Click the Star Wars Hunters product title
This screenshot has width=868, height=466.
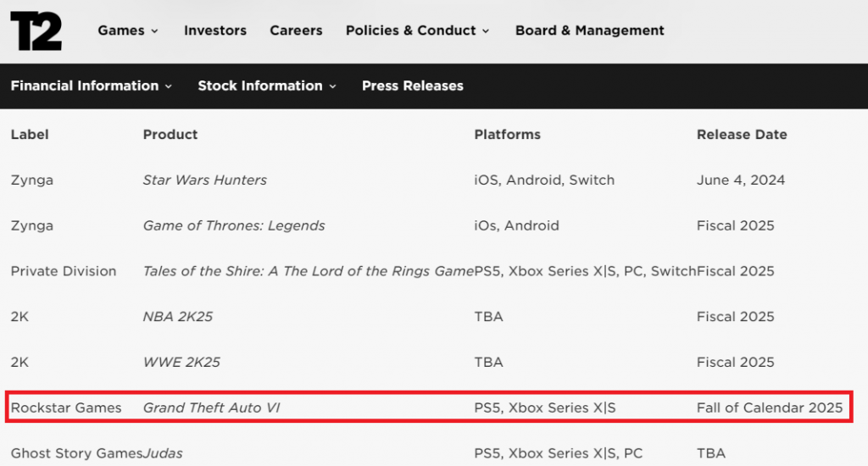(x=204, y=180)
